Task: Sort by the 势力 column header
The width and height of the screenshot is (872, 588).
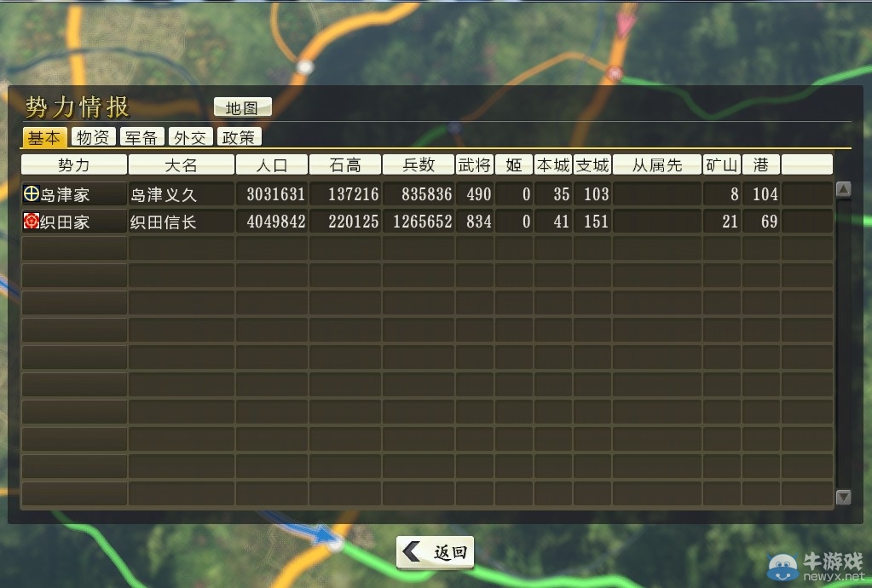Action: pos(74,164)
